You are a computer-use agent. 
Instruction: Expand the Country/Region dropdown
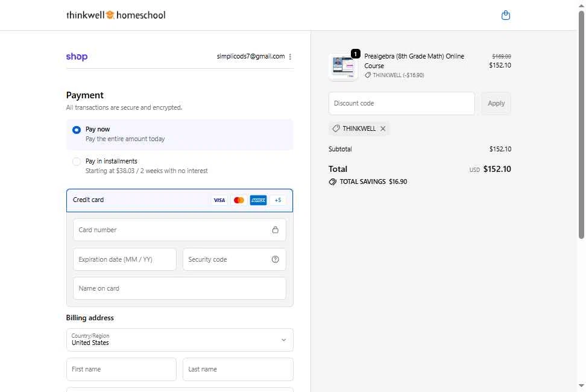coord(180,340)
